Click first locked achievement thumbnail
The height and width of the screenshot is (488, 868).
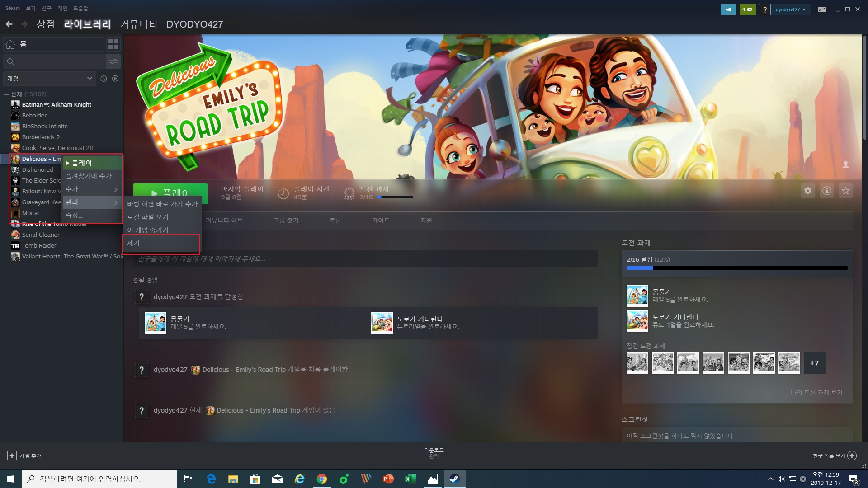(637, 363)
